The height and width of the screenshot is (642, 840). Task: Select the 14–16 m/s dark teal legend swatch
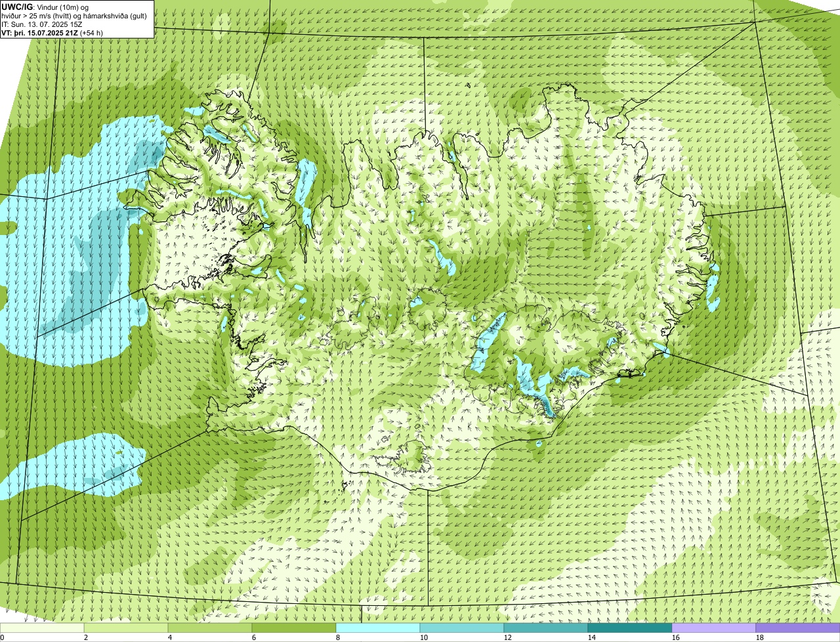(630, 628)
